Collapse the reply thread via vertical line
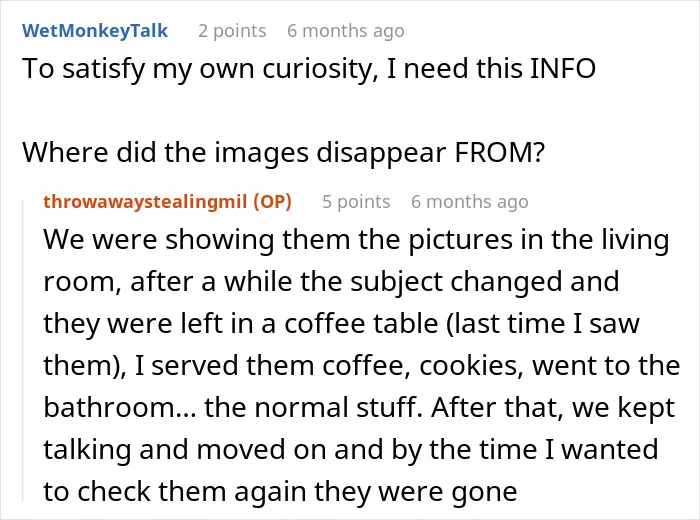This screenshot has height=520, width=700. click(23, 351)
